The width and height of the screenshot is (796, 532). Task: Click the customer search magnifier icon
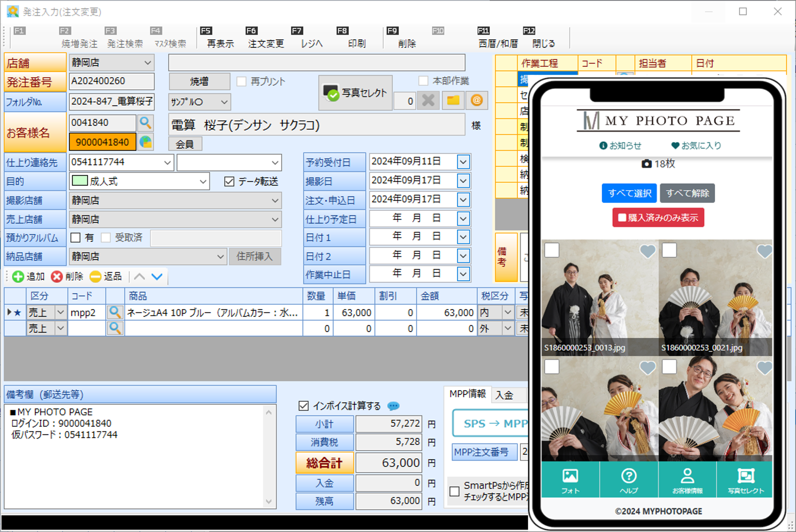click(145, 123)
